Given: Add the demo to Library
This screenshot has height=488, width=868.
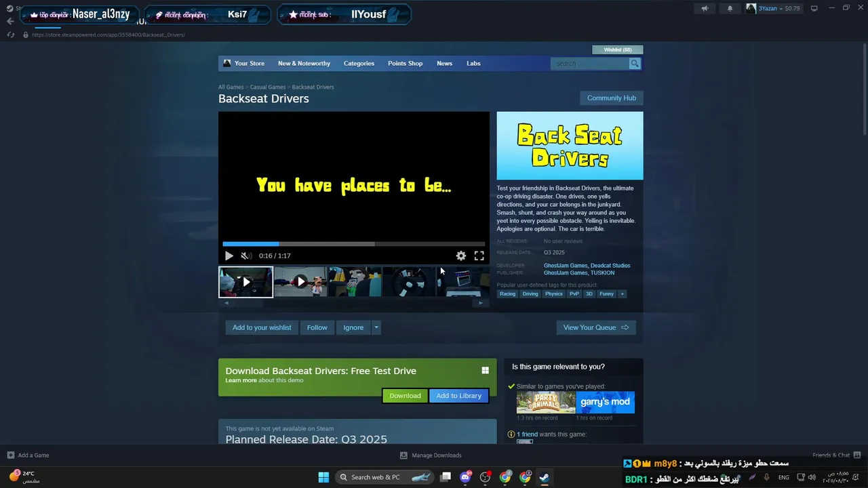Looking at the screenshot, I should click(x=459, y=396).
